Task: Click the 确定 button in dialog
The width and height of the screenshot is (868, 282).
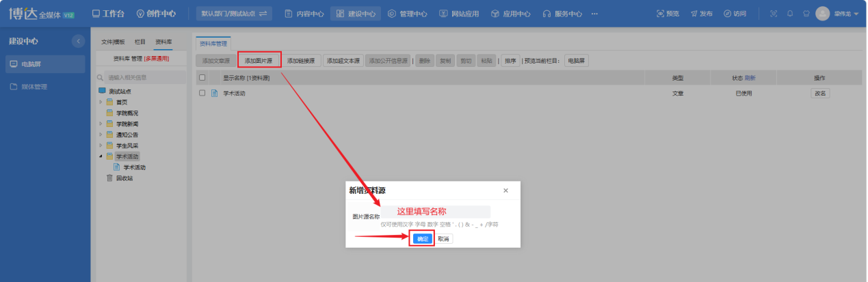Action: [422, 239]
